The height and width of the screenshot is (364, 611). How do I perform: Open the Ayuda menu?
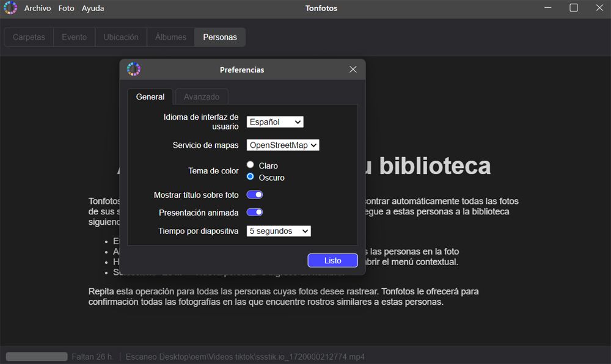93,9
